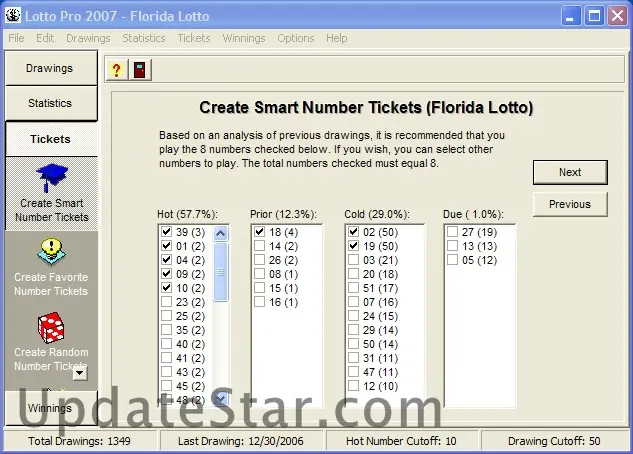Select the Tickets sidebar section
The image size is (633, 454).
(x=51, y=139)
